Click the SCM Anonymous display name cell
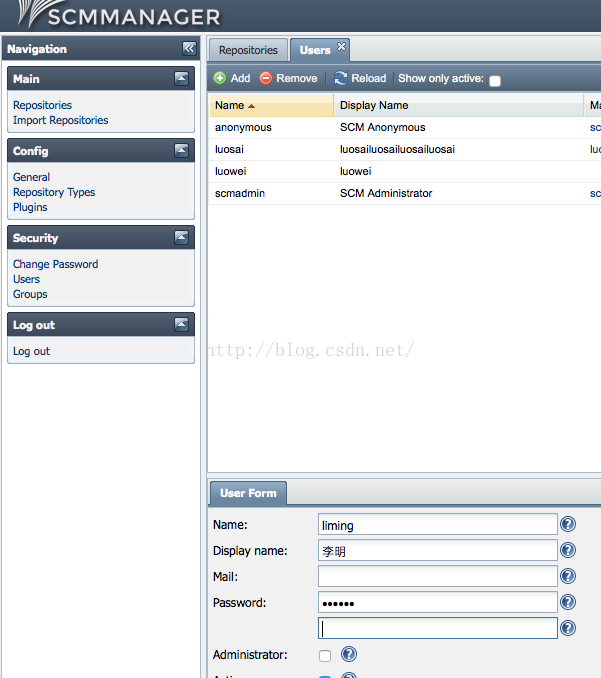The image size is (601, 678). 383,128
